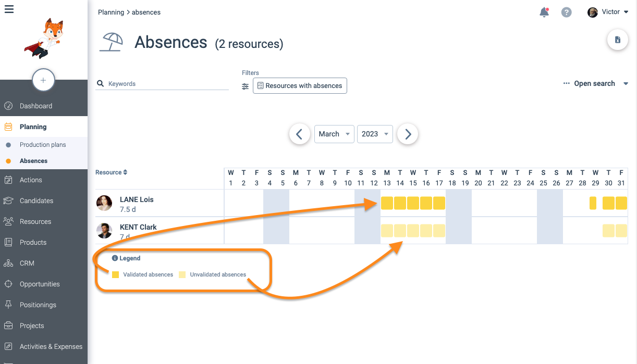Image resolution: width=637 pixels, height=364 pixels.
Task: Sort by the Resource column header
Action: (x=112, y=172)
